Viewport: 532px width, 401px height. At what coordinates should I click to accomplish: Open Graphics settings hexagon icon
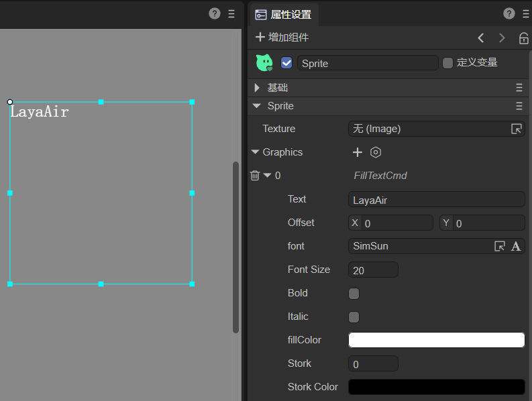(x=376, y=152)
